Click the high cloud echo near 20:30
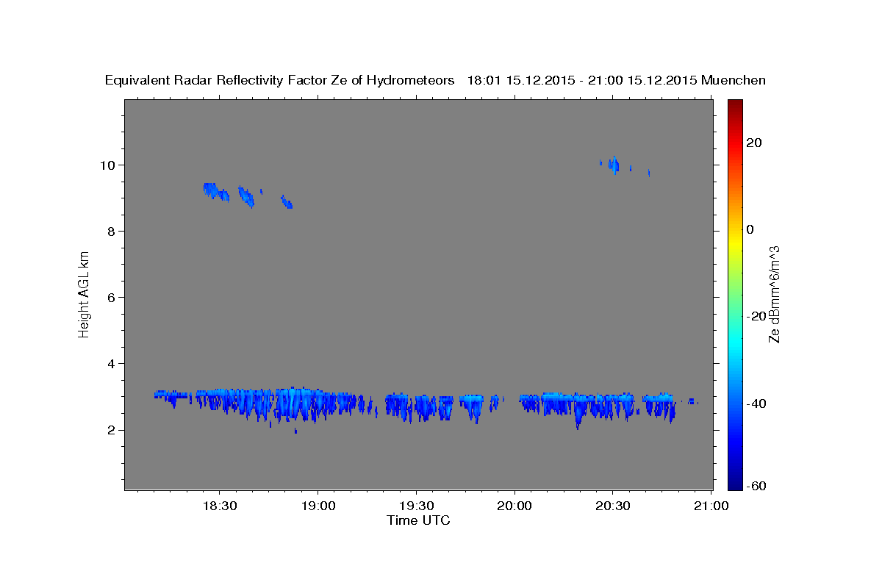This screenshot has height=588, width=882. (613, 165)
